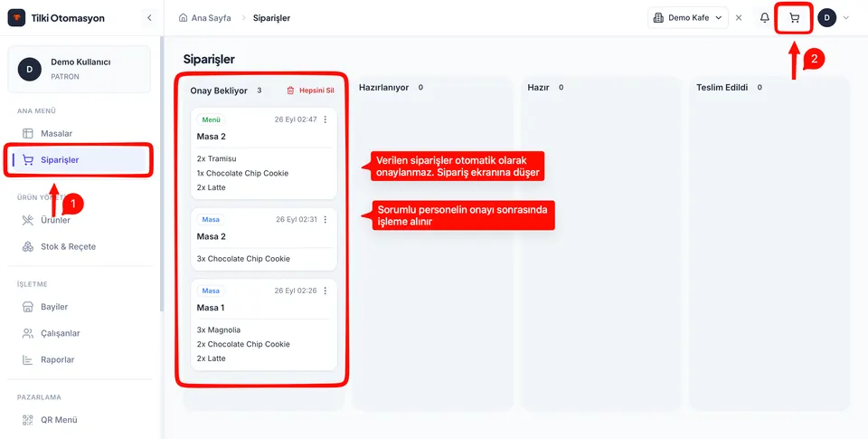
Task: Open notifications bell icon
Action: [x=765, y=18]
